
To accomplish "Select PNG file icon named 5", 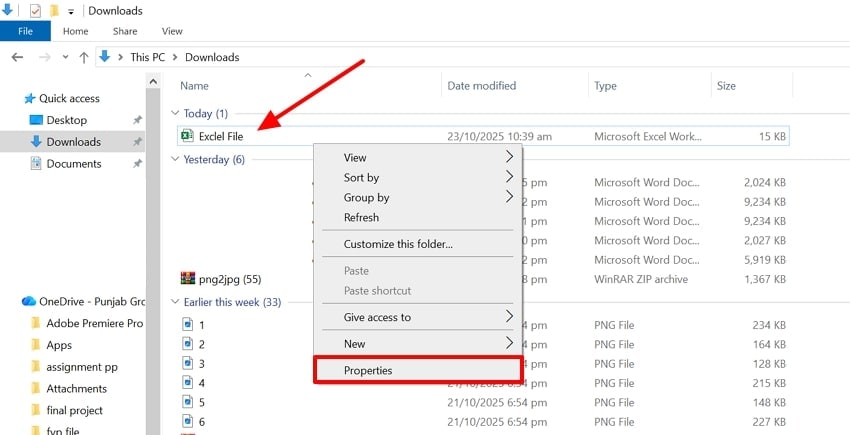I will (x=187, y=402).
